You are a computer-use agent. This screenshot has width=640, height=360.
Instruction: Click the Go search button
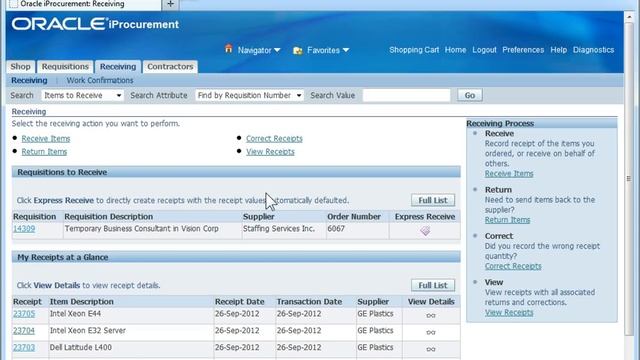[x=470, y=95]
